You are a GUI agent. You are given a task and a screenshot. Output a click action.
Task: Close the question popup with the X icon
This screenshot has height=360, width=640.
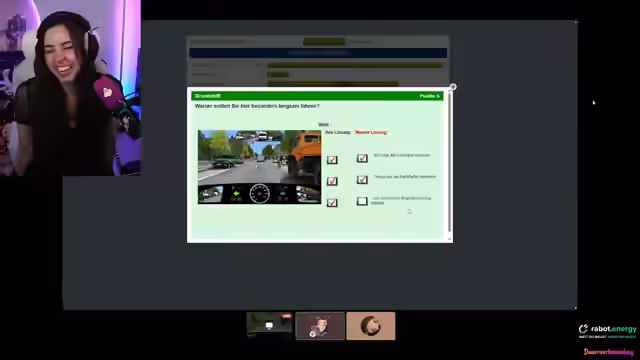pyautogui.click(x=453, y=87)
